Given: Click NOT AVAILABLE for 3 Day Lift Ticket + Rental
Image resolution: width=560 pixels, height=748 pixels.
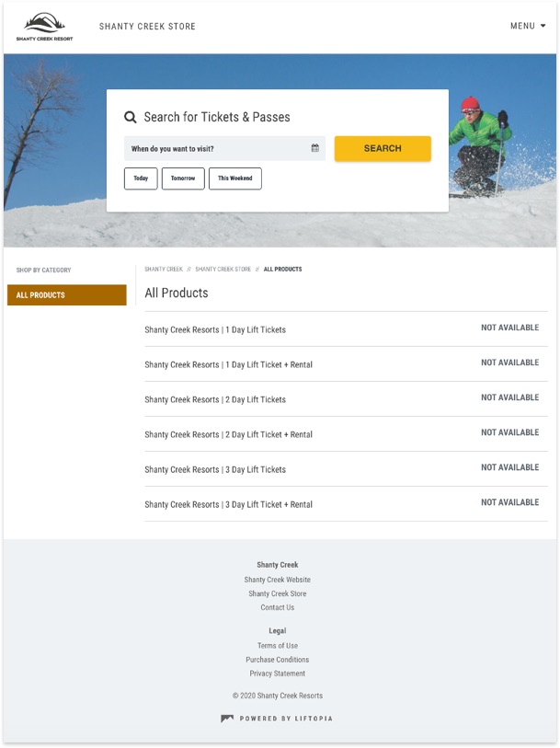Looking at the screenshot, I should 510,502.
